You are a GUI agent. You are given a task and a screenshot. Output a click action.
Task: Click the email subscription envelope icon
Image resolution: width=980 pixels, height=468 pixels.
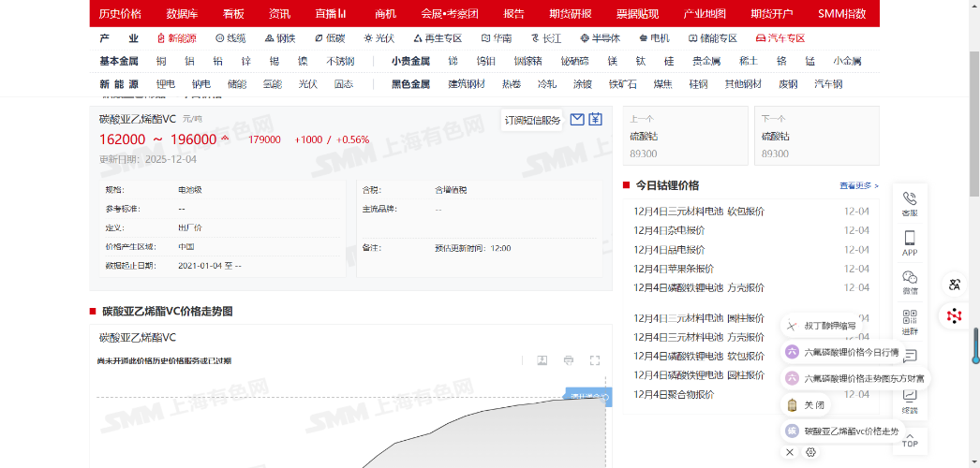pos(577,119)
